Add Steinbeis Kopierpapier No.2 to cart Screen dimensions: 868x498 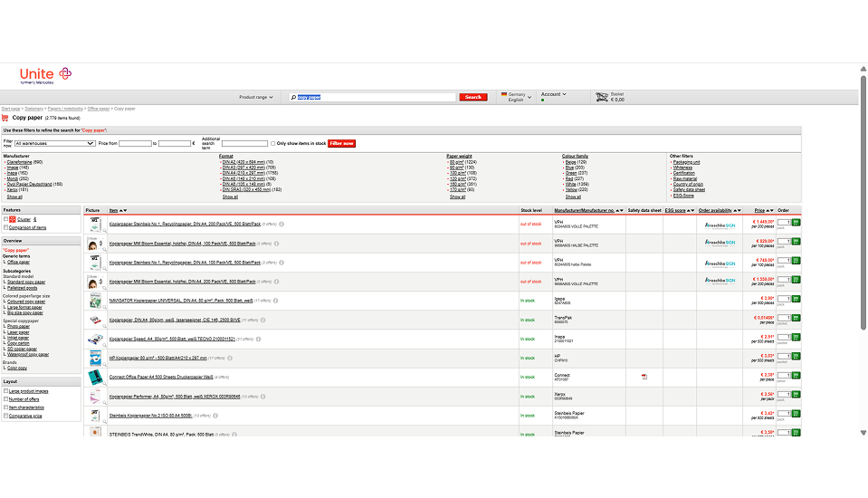[x=796, y=413]
